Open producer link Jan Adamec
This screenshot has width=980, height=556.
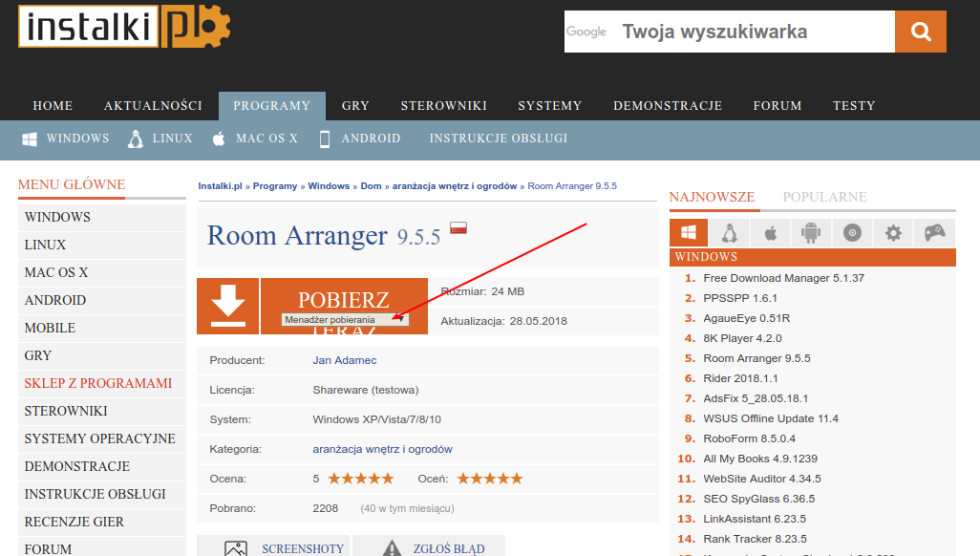(x=345, y=360)
